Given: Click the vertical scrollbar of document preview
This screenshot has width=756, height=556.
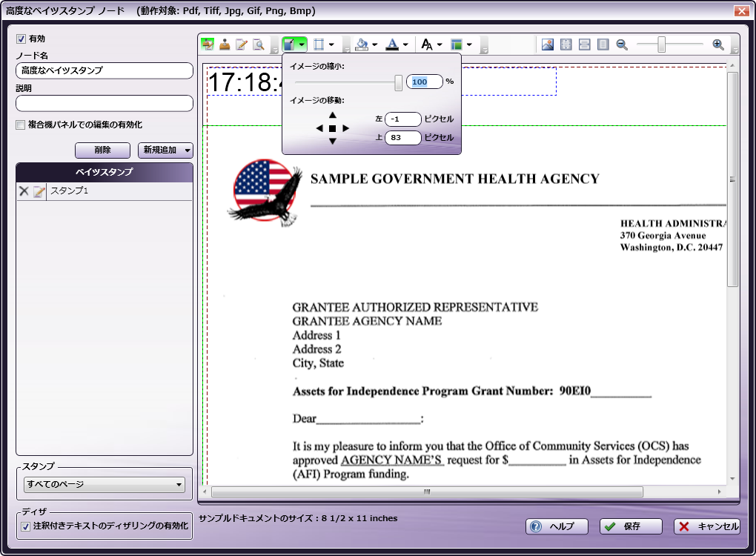Looking at the screenshot, I should (x=732, y=179).
